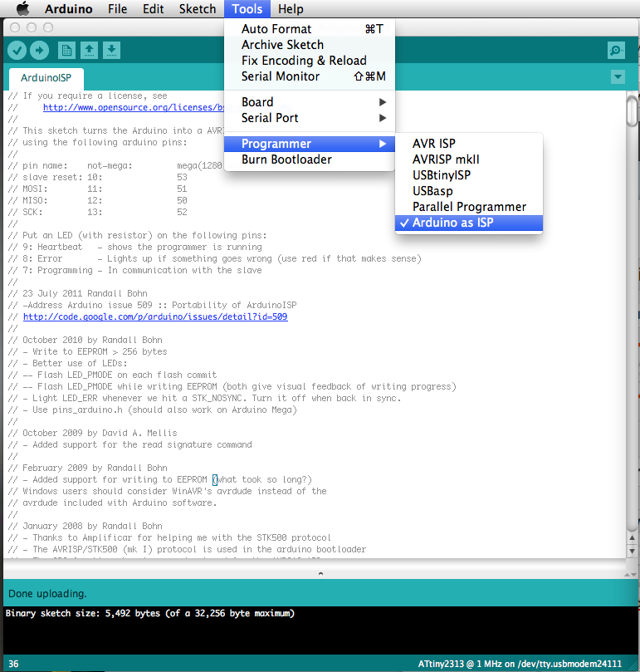This screenshot has width=640, height=672.
Task: Choose Burn Bootloader
Action: click(310, 159)
